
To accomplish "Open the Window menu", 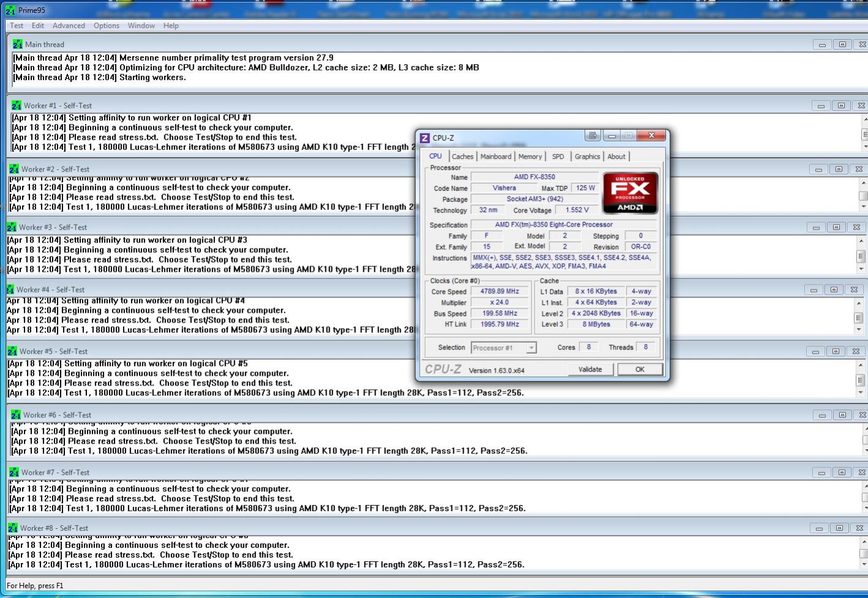I will [x=141, y=26].
